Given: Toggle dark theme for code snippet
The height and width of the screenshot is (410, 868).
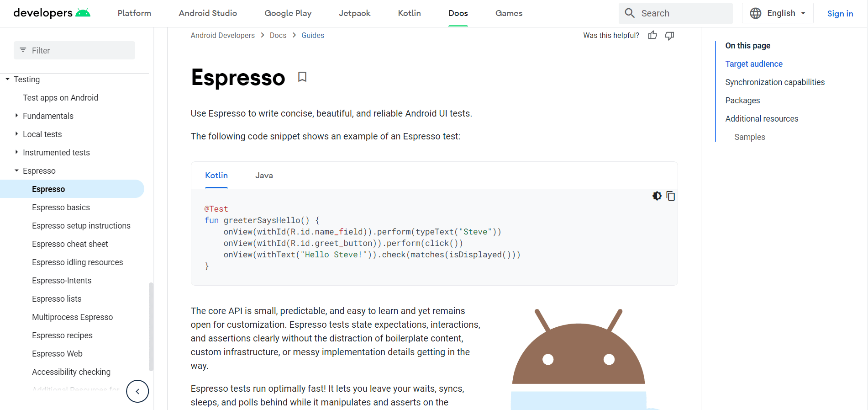Looking at the screenshot, I should pos(657,196).
